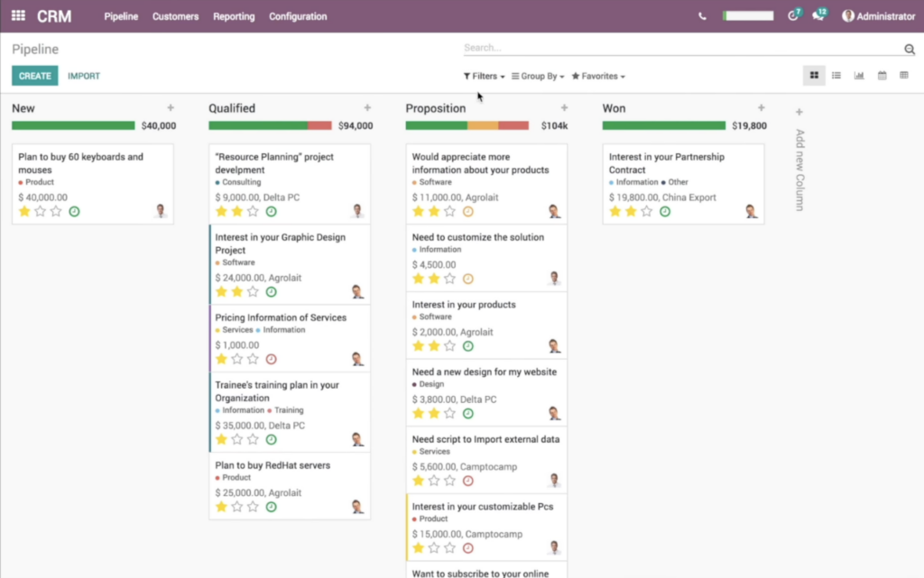The width and height of the screenshot is (924, 578).
Task: Click red segment of Qualified progress bar
Action: [x=319, y=125]
